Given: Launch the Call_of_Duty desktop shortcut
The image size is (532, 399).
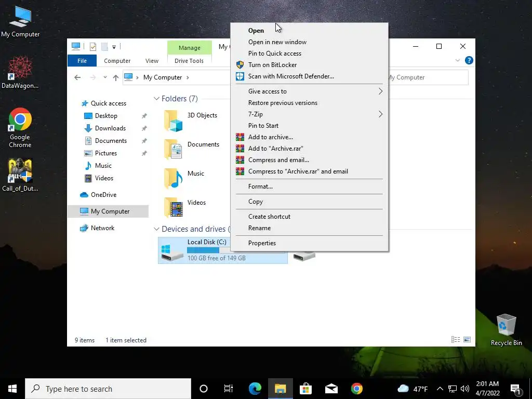Looking at the screenshot, I should [20, 175].
